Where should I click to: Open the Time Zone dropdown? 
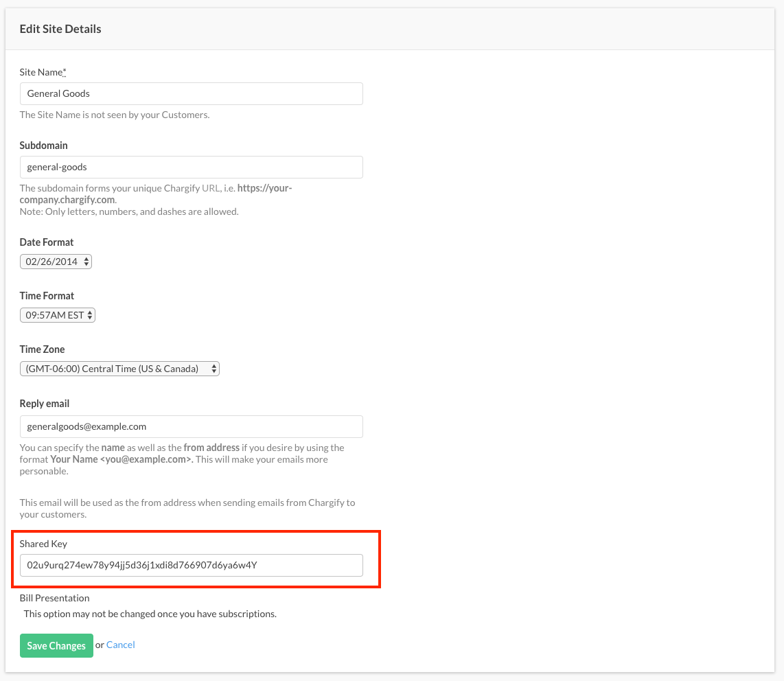(119, 369)
